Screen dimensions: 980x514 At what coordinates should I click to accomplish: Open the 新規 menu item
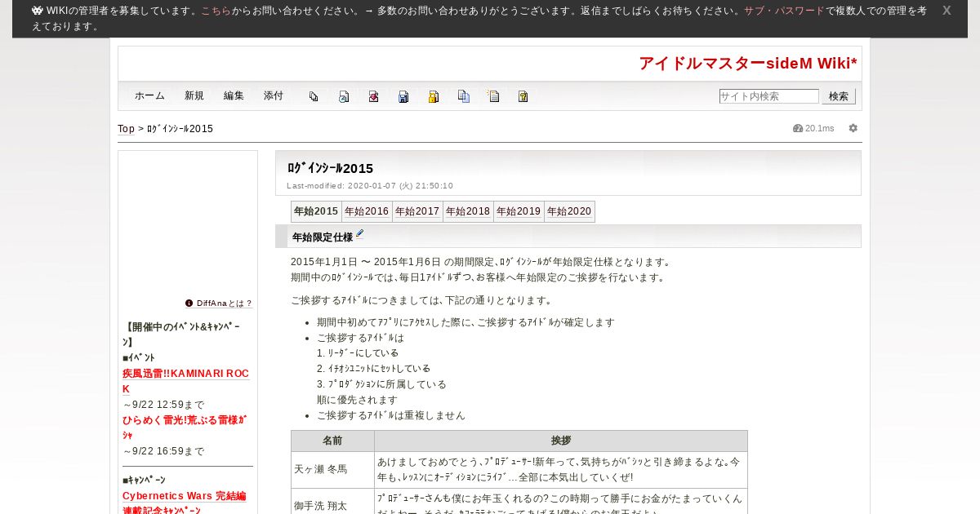[194, 95]
